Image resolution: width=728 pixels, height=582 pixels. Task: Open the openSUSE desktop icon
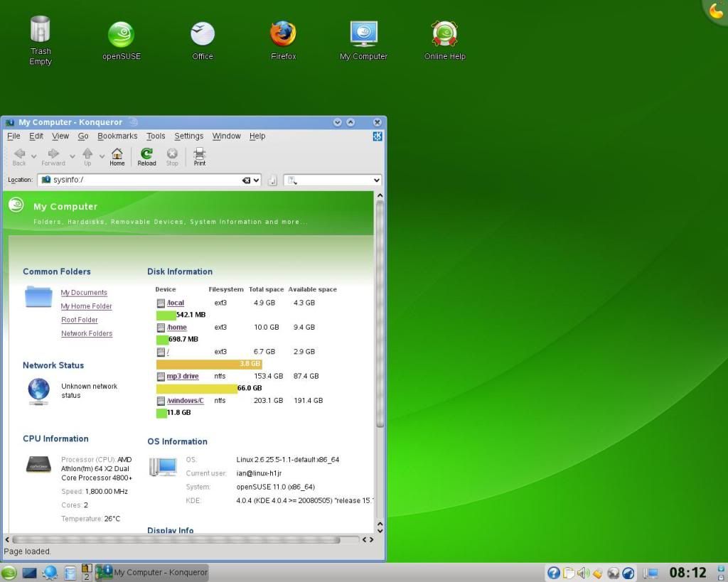pos(121,41)
